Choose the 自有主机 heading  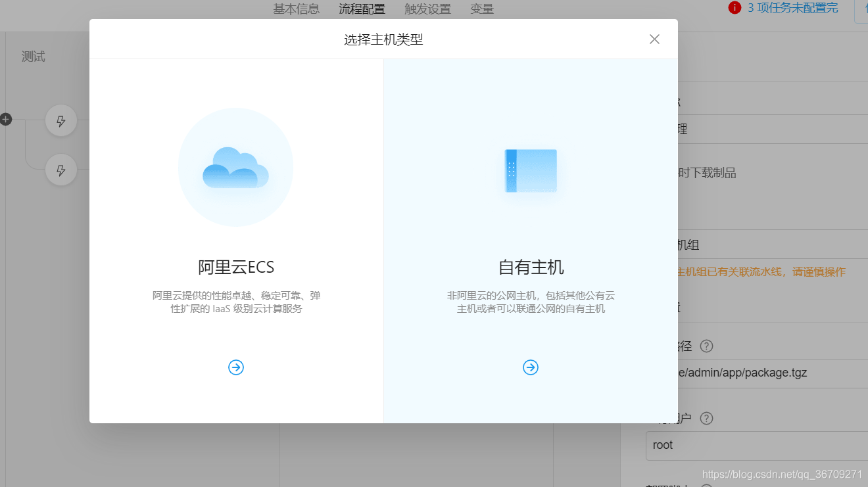pos(531,267)
